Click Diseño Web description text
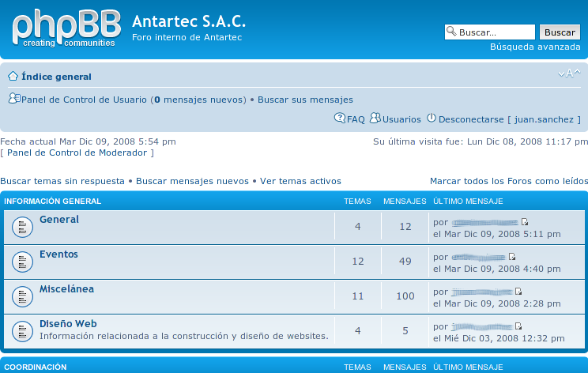588x373 pixels. coord(184,337)
